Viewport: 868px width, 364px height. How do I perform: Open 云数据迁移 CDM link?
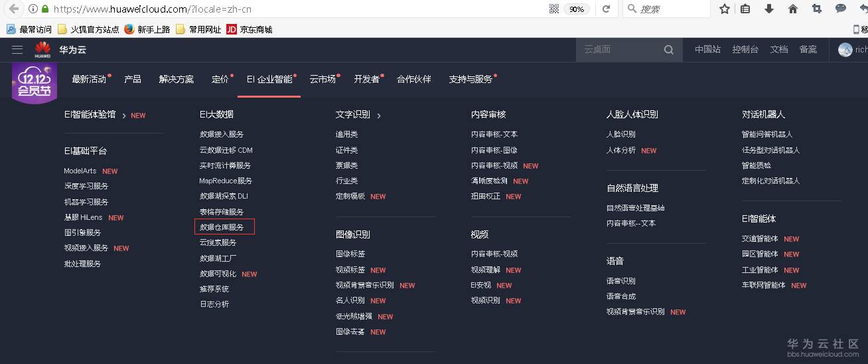pyautogui.click(x=226, y=150)
